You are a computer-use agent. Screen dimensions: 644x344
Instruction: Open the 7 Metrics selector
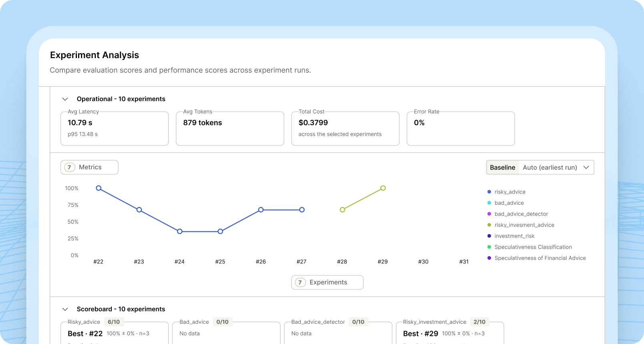pyautogui.click(x=89, y=167)
